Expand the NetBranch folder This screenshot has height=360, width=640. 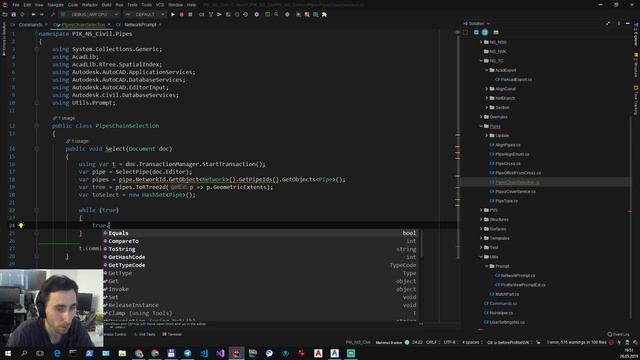pyautogui.click(x=487, y=98)
